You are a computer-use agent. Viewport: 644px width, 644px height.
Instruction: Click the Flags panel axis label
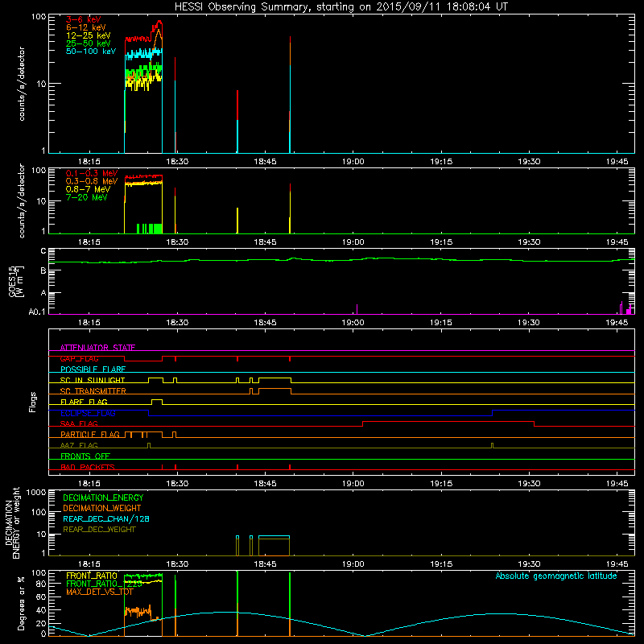point(33,402)
